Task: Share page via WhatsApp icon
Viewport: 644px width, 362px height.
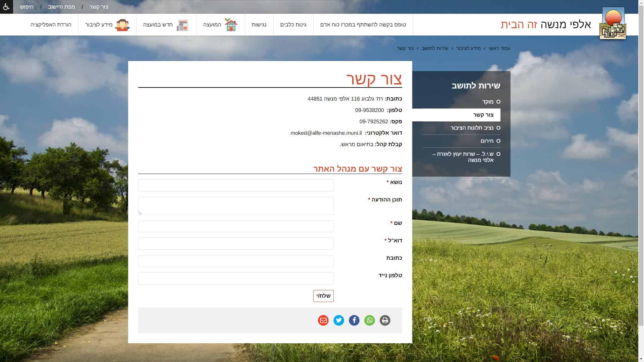Action: pyautogui.click(x=369, y=320)
